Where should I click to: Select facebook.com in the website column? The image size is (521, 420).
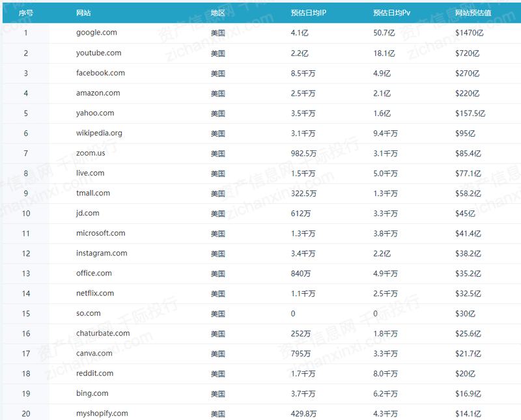100,73
